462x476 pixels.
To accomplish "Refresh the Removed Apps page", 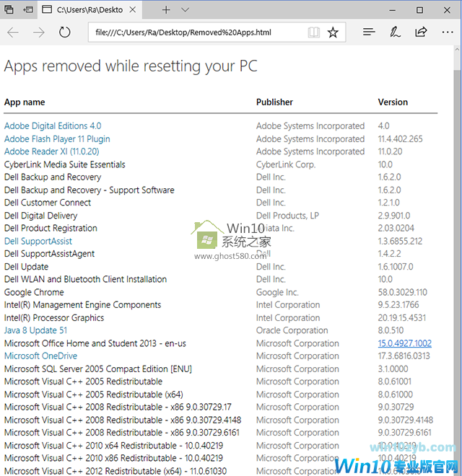I will click(65, 32).
